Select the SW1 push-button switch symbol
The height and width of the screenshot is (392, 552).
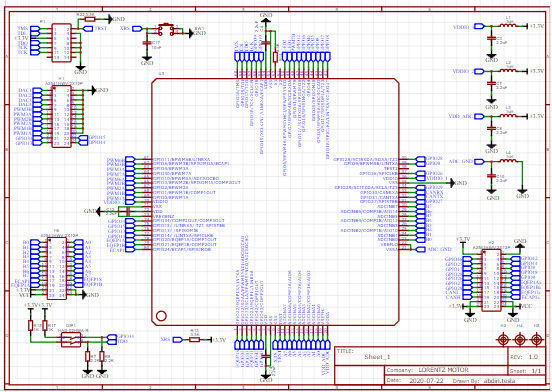(165, 29)
